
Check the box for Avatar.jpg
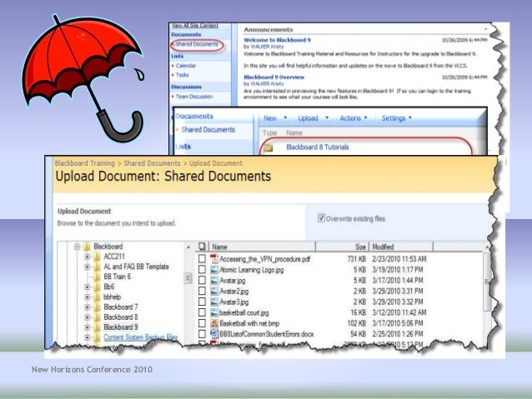[x=202, y=281]
